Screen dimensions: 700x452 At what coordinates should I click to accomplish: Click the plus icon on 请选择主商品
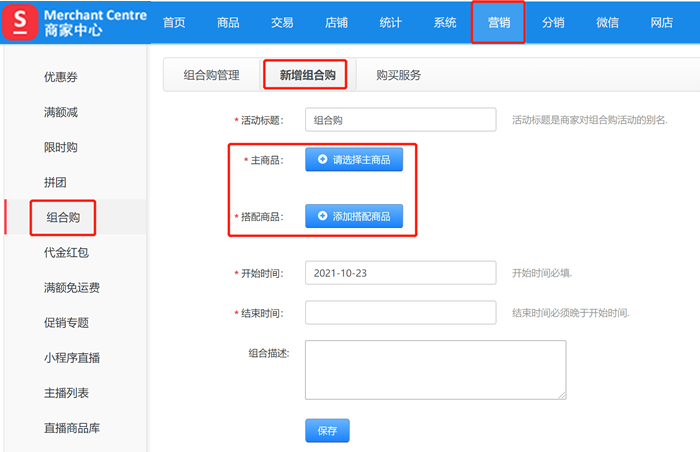322,159
